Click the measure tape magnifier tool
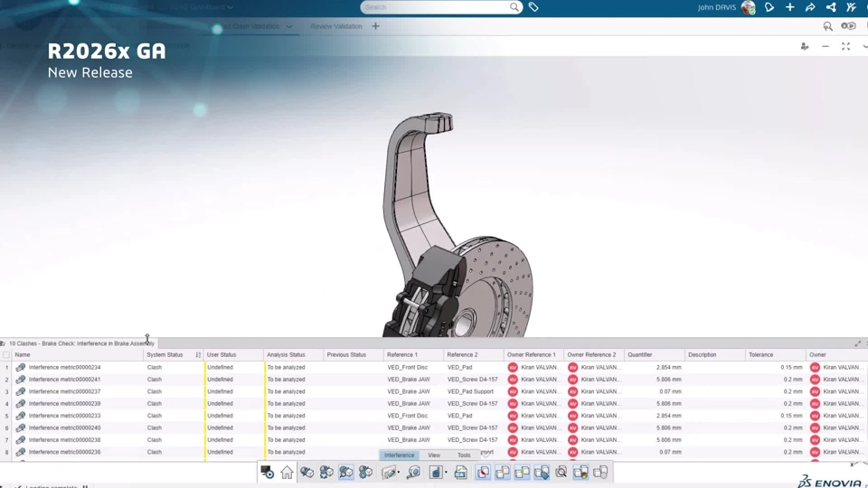 click(x=413, y=472)
